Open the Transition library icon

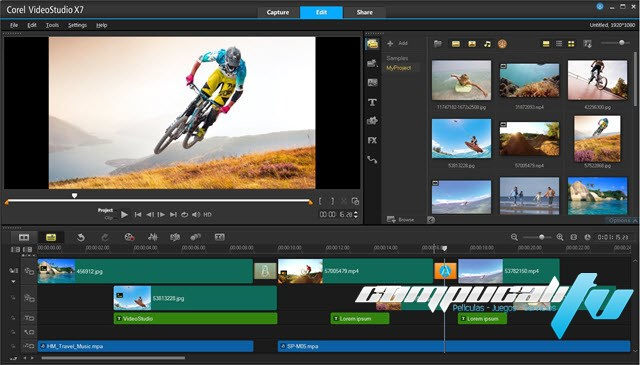pos(372,82)
